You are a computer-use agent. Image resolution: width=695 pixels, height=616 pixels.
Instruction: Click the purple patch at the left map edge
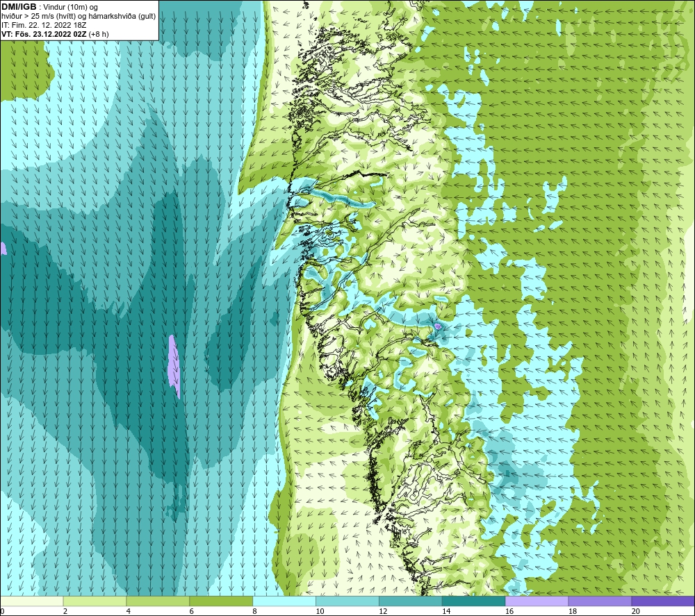[3, 248]
